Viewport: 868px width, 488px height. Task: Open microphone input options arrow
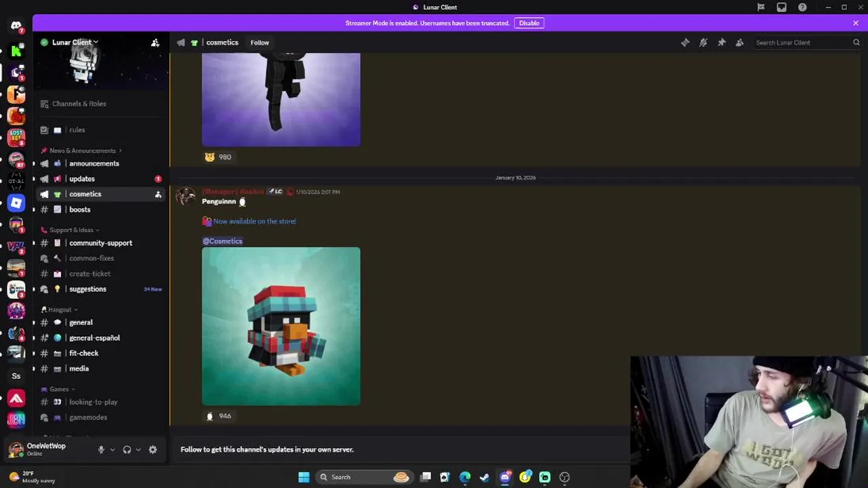coord(112,449)
